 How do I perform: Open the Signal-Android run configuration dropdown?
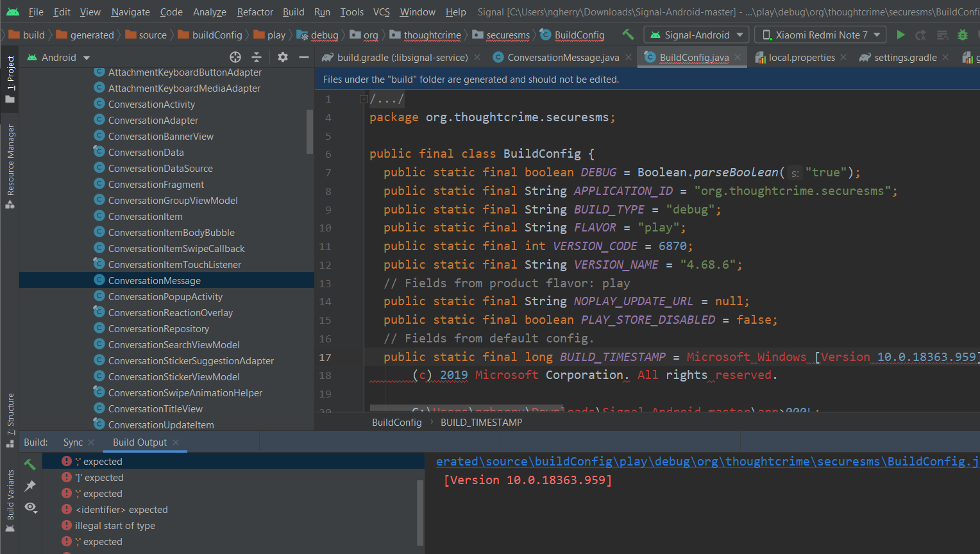696,35
